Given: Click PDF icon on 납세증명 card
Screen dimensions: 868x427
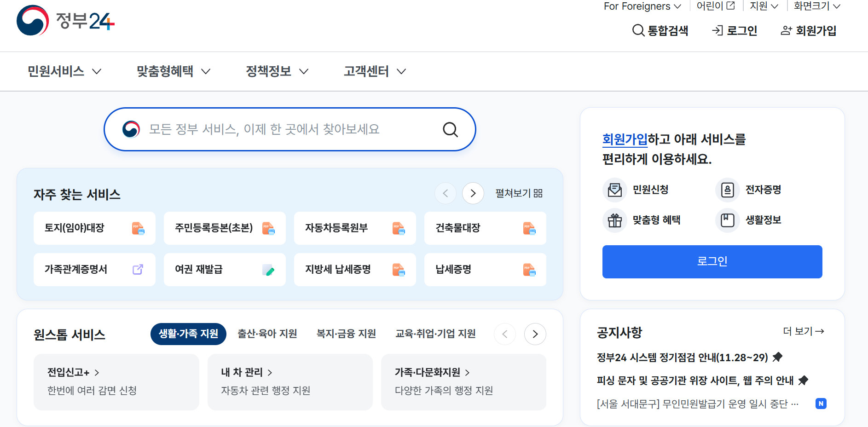Looking at the screenshot, I should coord(529,270).
